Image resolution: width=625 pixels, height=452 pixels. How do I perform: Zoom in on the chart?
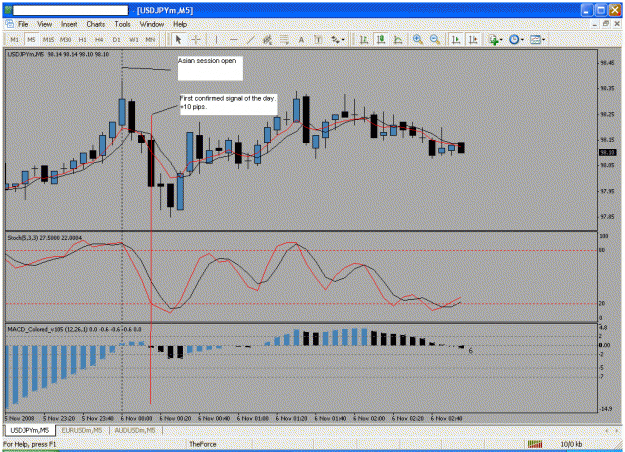[418, 39]
